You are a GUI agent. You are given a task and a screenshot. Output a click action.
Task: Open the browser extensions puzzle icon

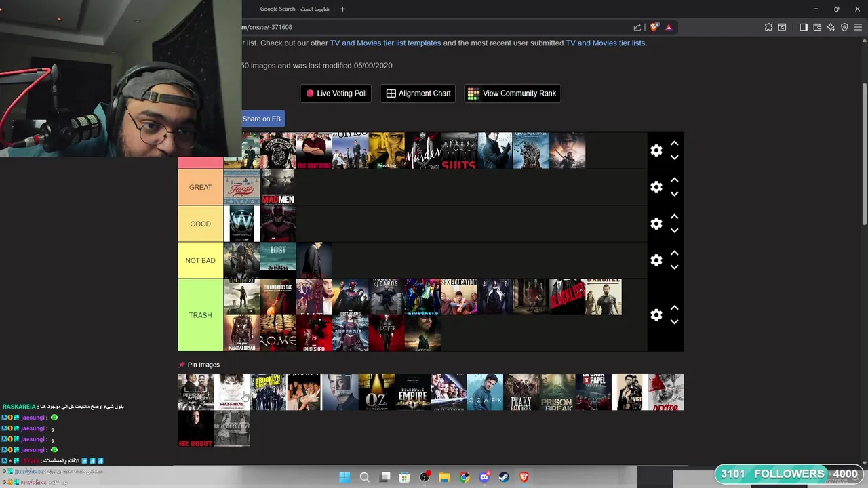[x=768, y=27]
